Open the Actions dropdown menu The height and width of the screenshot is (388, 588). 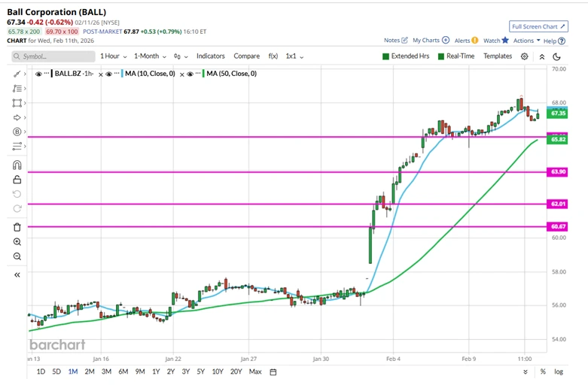(x=526, y=41)
